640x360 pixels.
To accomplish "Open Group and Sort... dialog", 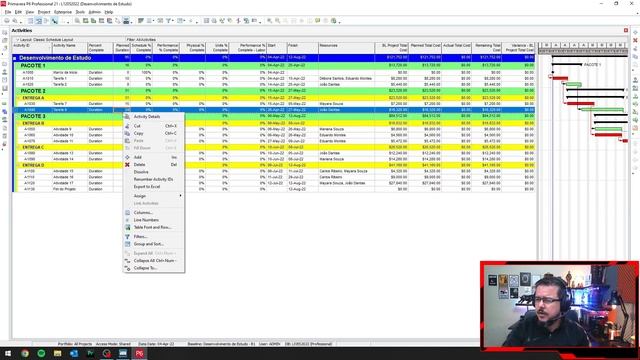I will click(x=153, y=244).
